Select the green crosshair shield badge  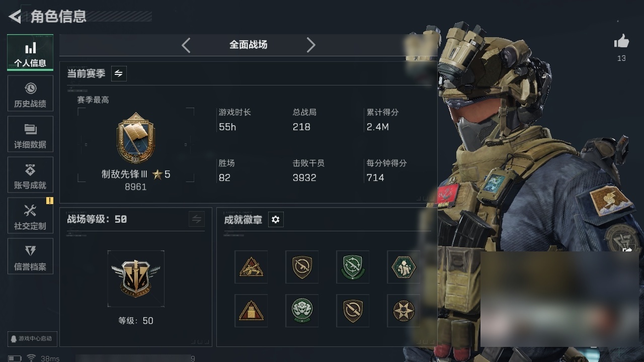pyautogui.click(x=353, y=267)
